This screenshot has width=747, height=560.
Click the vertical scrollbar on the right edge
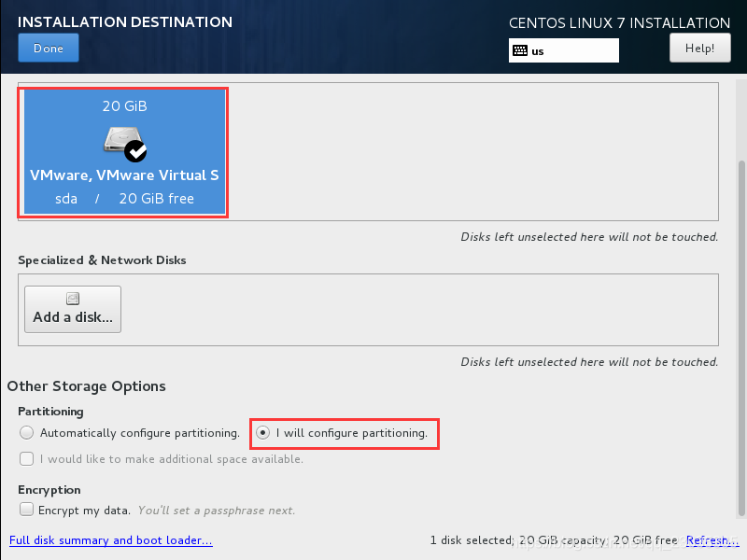741,338
